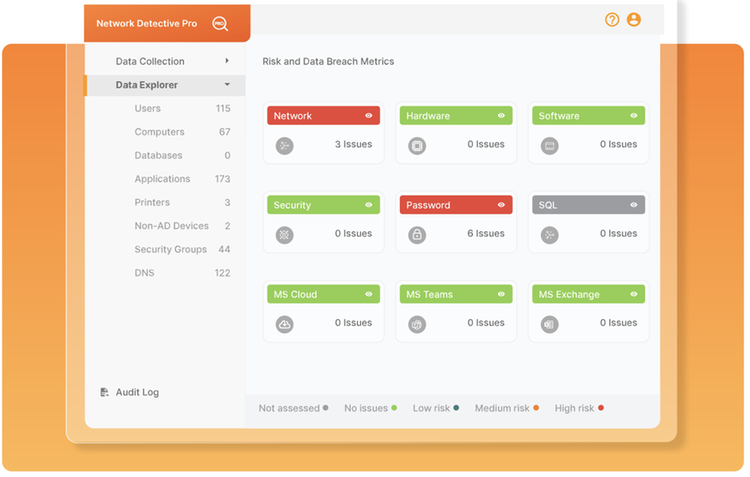Click the '6 Issues' text in Password card
This screenshot has height=477, width=750.
[486, 234]
